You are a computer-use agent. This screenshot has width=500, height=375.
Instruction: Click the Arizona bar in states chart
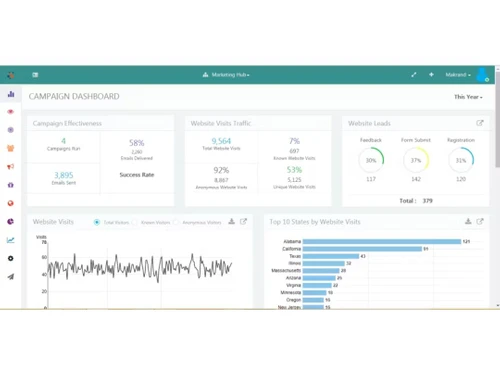click(x=319, y=278)
